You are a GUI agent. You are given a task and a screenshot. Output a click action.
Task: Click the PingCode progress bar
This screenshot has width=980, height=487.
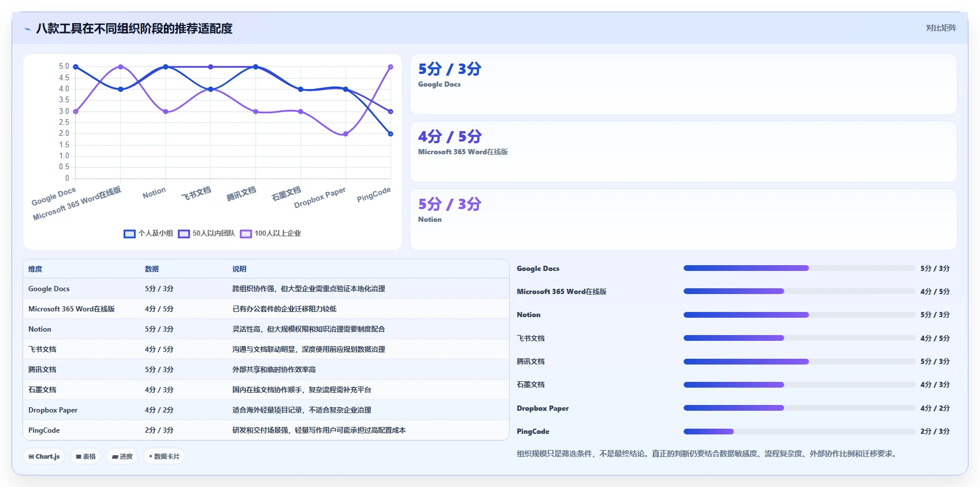799,432
